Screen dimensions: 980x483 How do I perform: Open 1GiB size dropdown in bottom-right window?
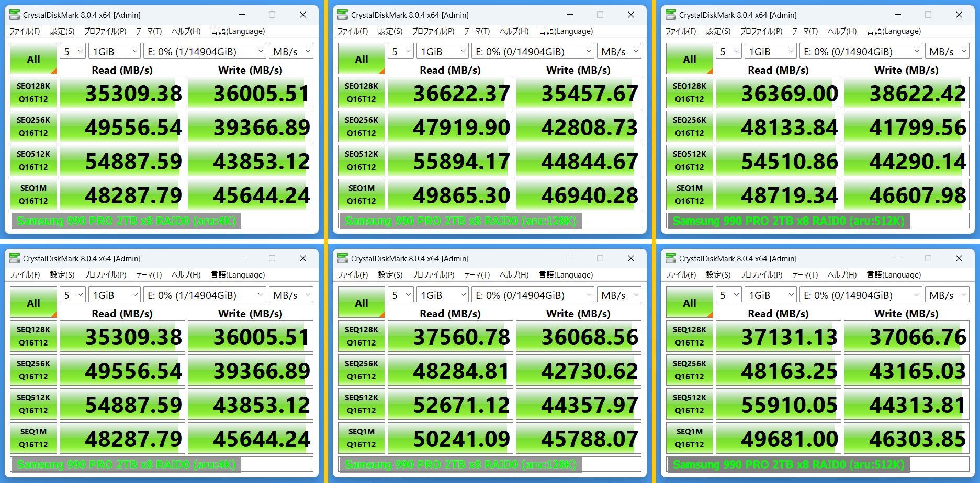[770, 295]
